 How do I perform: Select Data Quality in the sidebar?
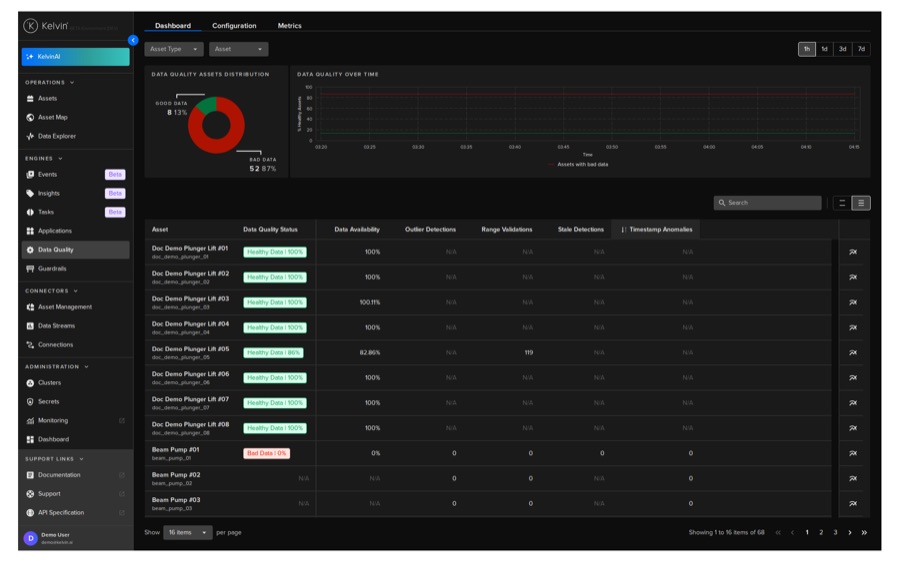coord(75,250)
